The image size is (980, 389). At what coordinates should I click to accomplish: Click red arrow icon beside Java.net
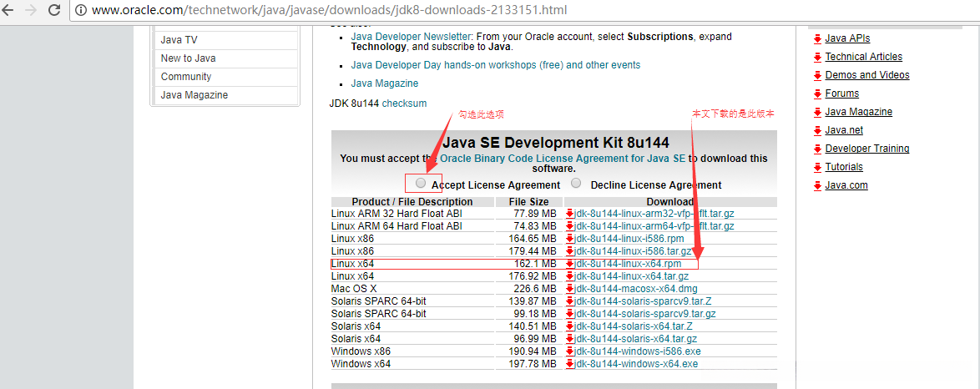[x=817, y=131]
